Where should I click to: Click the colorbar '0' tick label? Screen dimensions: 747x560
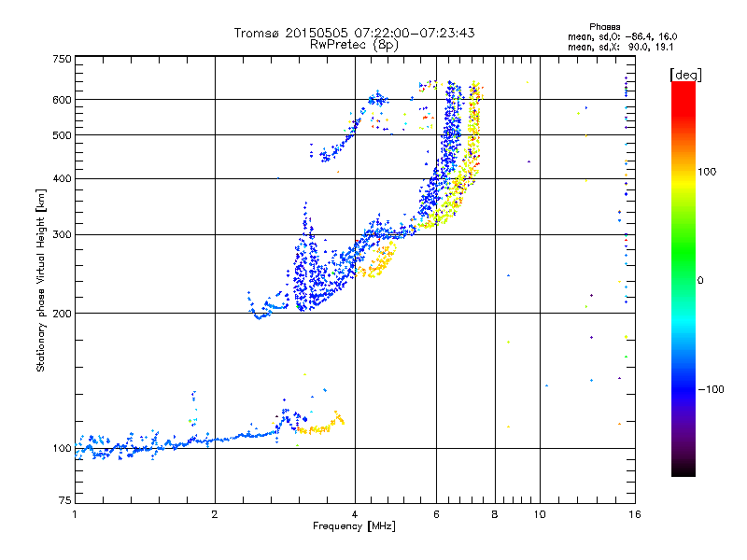(x=700, y=281)
